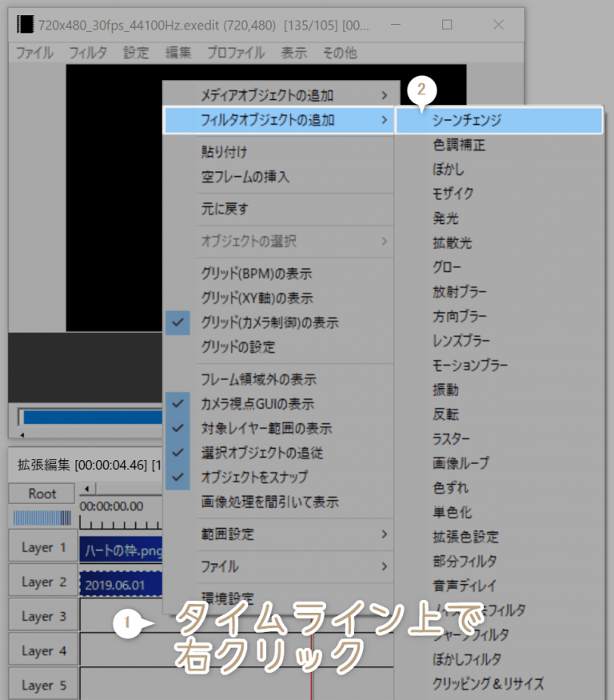Expand the ファイル submenu in context menu
The width and height of the screenshot is (614, 700).
(x=279, y=566)
